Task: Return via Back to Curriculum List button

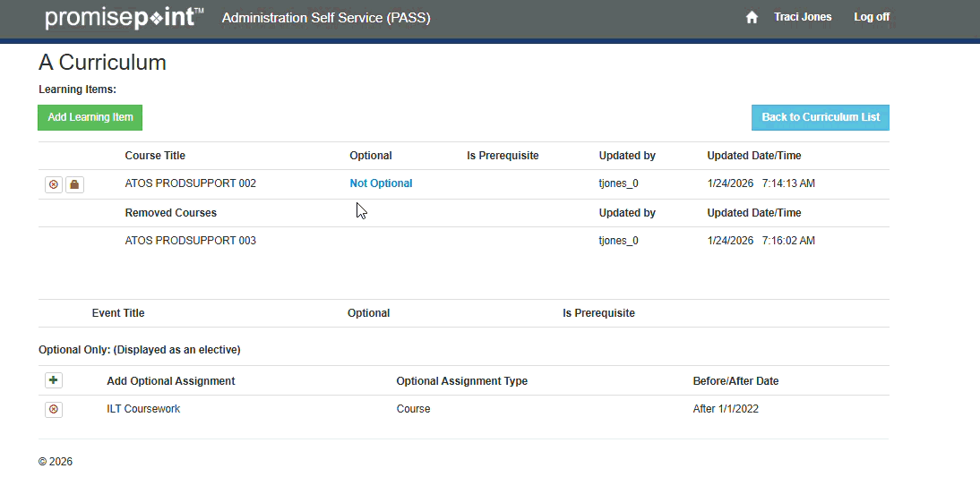Action: pyautogui.click(x=820, y=117)
